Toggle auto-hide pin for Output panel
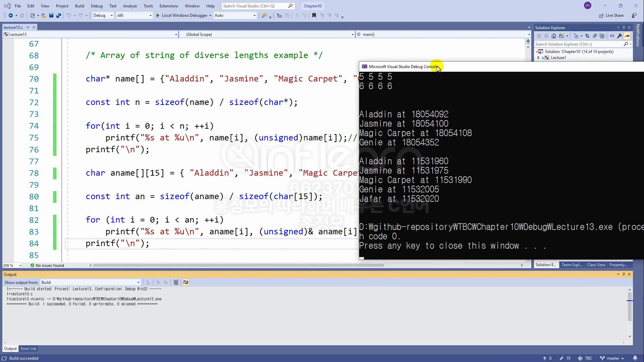 pos(624,274)
